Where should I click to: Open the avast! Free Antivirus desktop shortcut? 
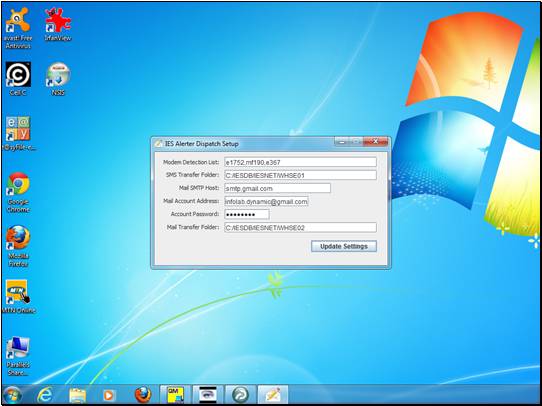[x=18, y=28]
